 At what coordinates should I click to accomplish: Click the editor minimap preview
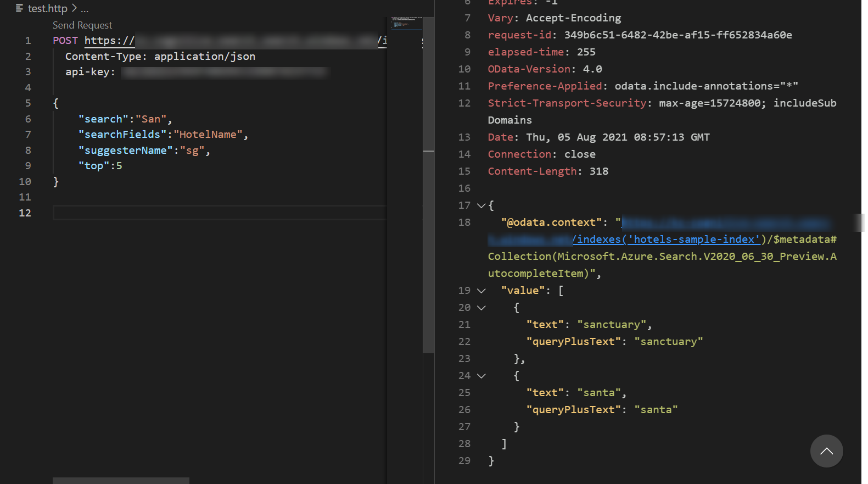point(406,23)
